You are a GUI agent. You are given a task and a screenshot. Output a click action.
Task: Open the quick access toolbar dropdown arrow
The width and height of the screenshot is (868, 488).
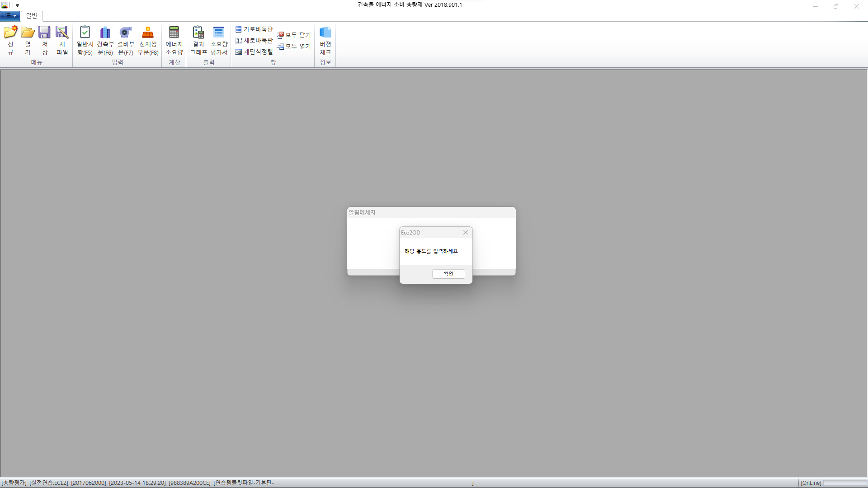17,5
